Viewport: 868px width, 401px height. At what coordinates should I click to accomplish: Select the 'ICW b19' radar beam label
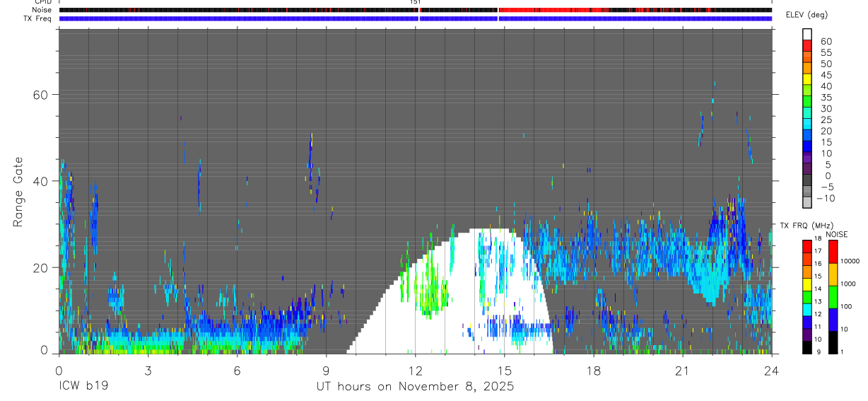(84, 387)
